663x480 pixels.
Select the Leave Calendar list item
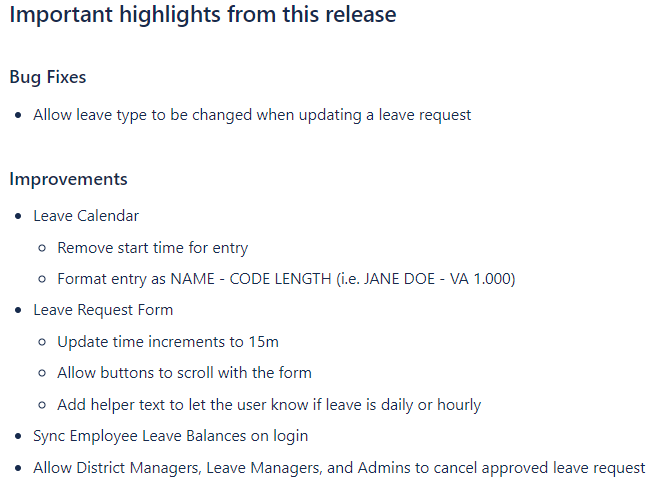click(86, 216)
